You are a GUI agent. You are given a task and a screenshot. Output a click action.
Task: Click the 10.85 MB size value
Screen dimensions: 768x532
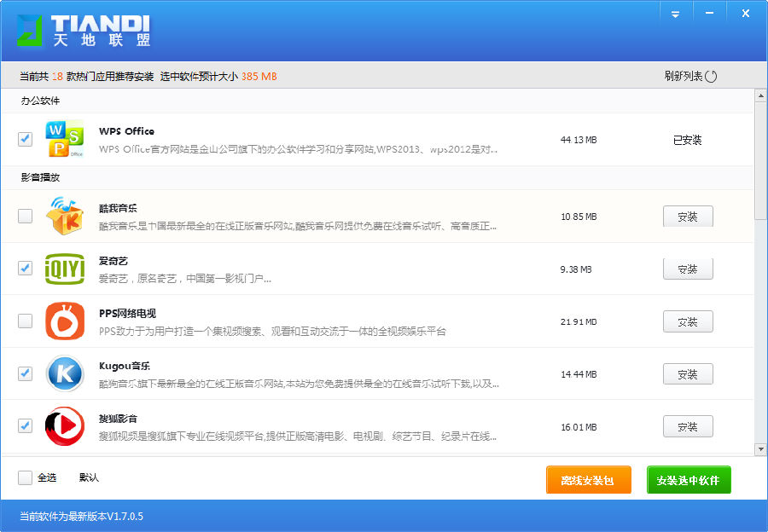579,217
